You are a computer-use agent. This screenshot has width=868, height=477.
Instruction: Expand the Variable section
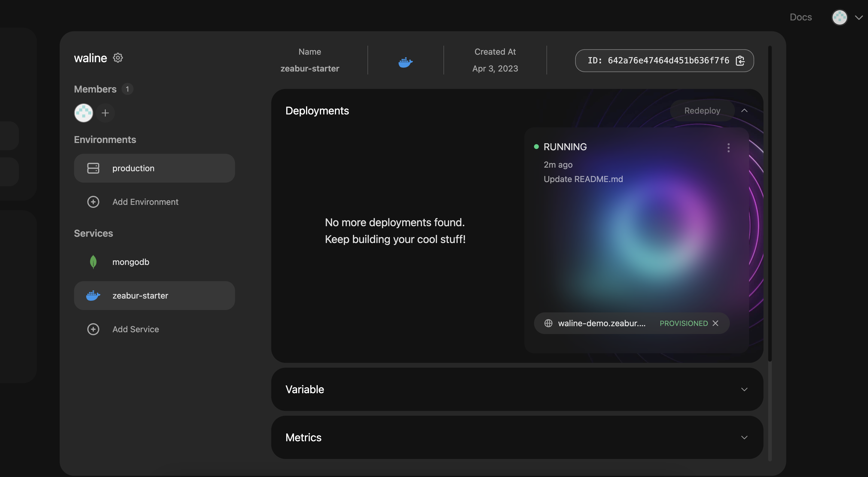pos(744,389)
